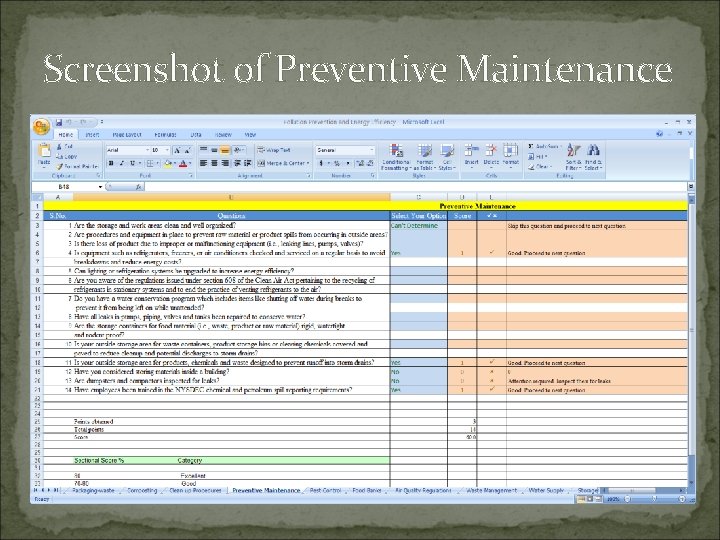Viewport: 720px width, 540px height.
Task: Choose Copy in the Clipboard group
Action: coord(67,156)
